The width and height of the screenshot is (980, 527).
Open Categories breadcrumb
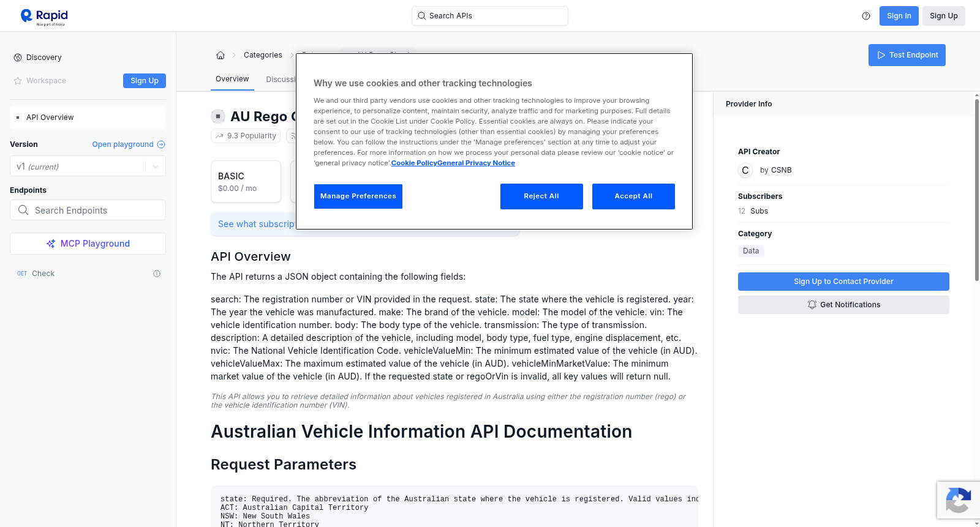tap(263, 55)
